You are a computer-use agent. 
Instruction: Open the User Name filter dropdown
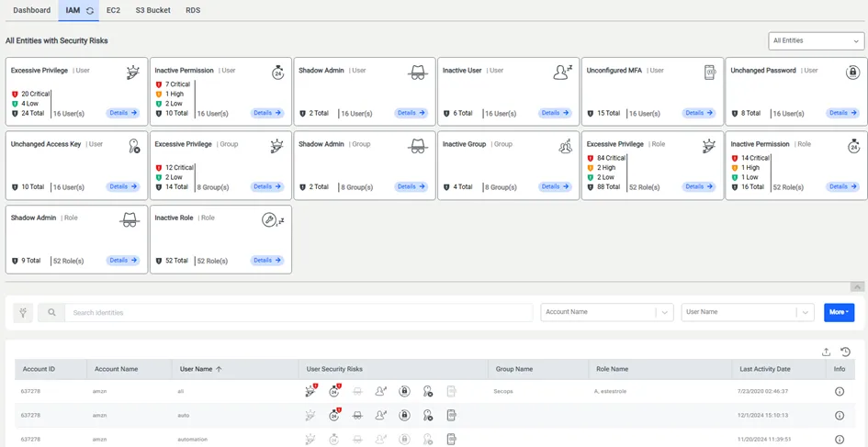(x=748, y=312)
